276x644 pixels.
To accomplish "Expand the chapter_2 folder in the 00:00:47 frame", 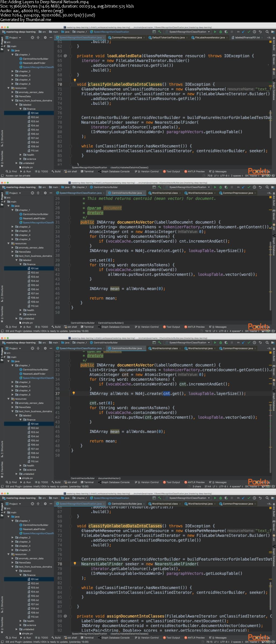I will click(12, 71).
